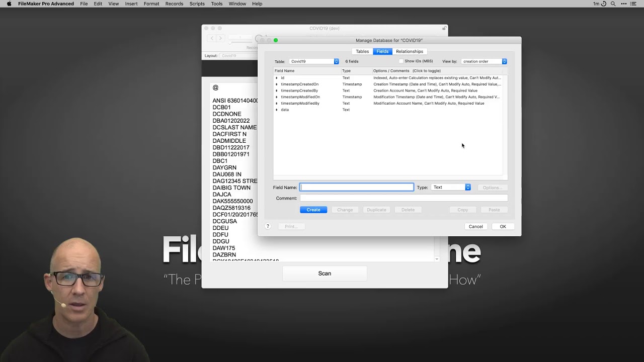The image size is (644, 362).
Task: Open the View by creation order dropdown
Action: pos(484,61)
